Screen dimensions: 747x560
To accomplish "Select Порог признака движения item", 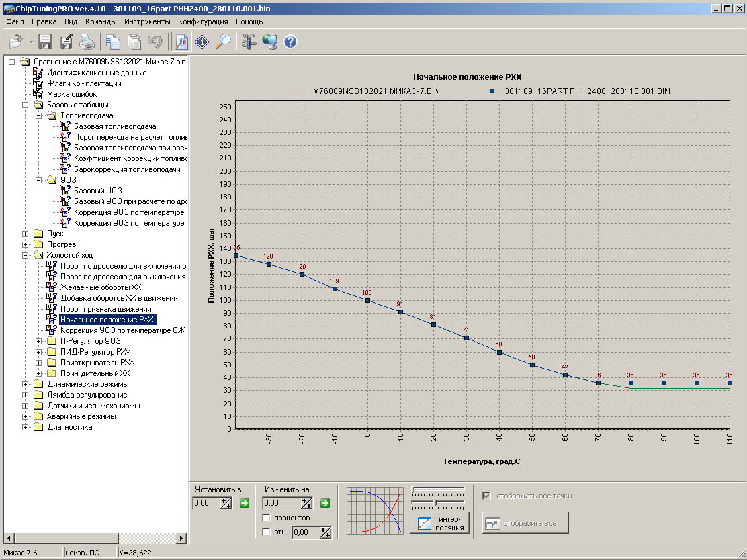I will 105,309.
